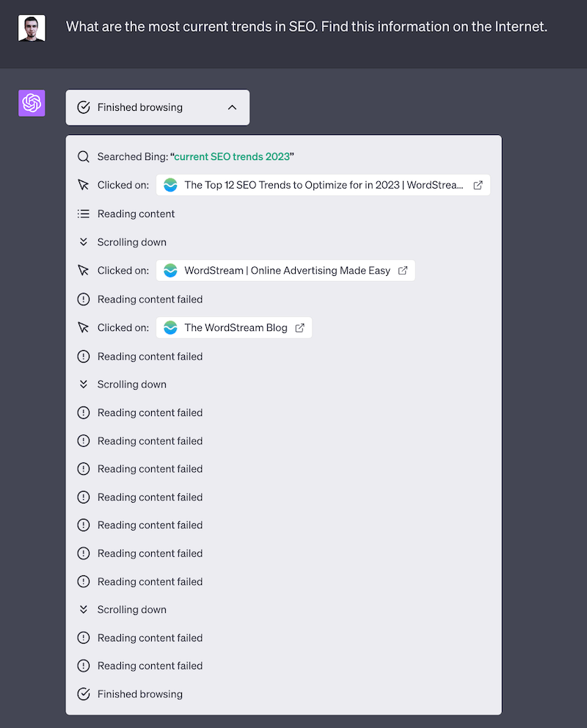The height and width of the screenshot is (728, 587).
Task: Click the first Reading content failed warning icon
Action: [83, 299]
